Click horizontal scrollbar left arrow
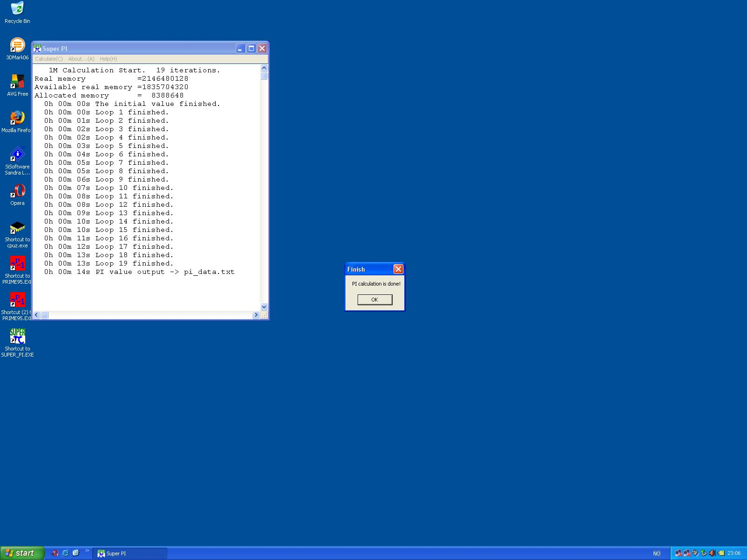Screen dimensions: 747x560 pos(36,315)
